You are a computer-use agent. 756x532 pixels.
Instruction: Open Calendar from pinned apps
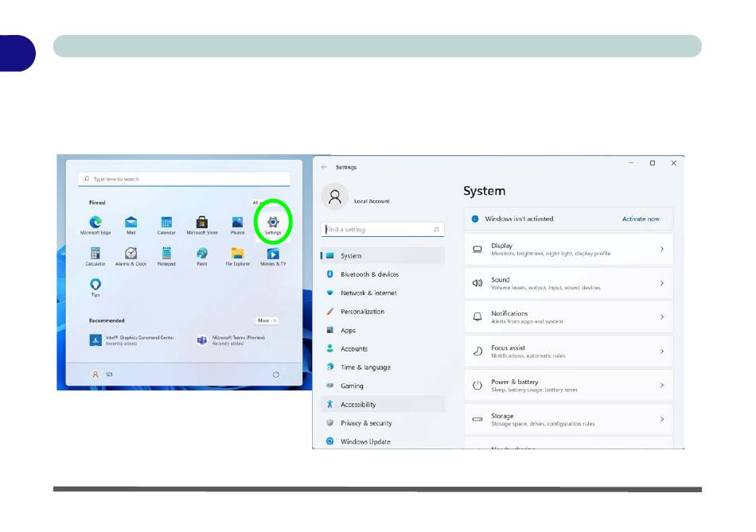pos(166,223)
